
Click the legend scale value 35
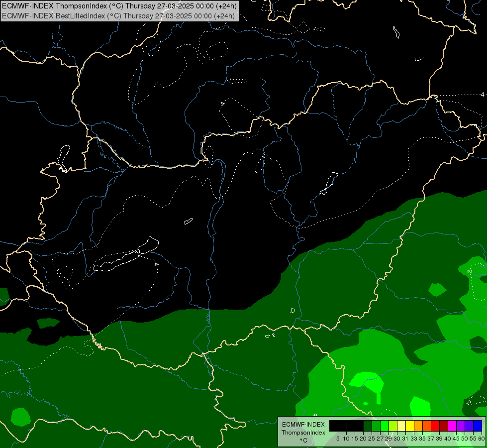(x=422, y=439)
